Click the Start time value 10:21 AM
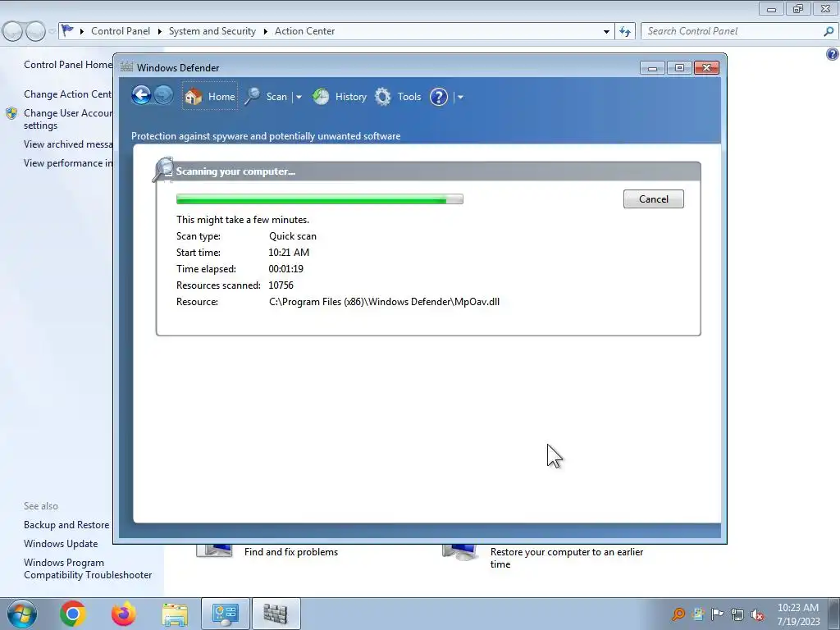The width and height of the screenshot is (840, 630). (289, 253)
